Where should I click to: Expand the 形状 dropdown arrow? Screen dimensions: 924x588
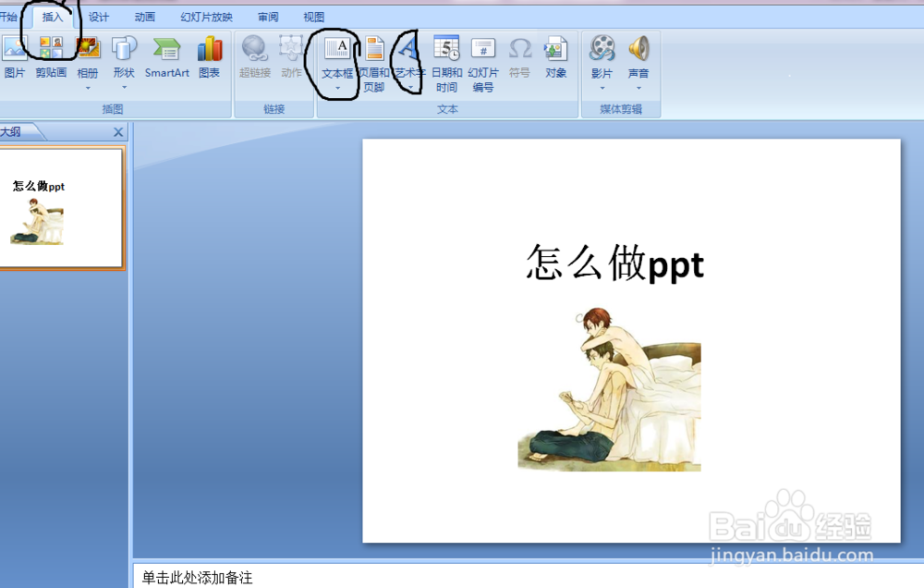[x=125, y=87]
